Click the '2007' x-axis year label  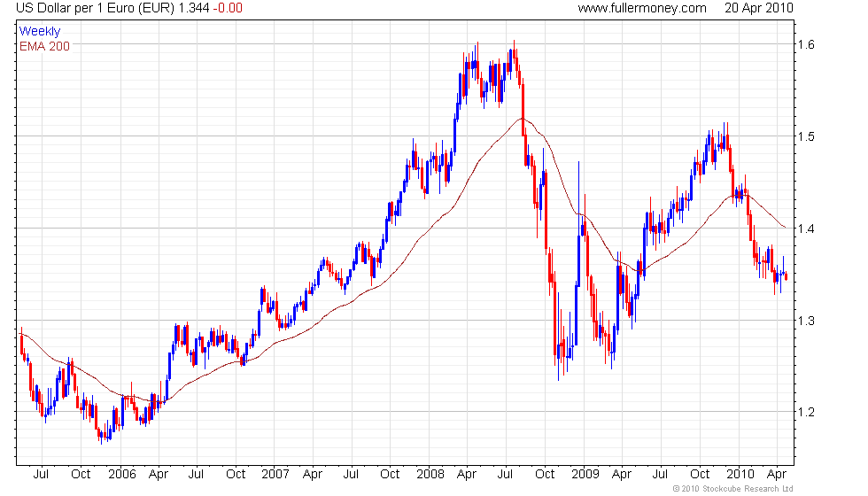[x=275, y=475]
